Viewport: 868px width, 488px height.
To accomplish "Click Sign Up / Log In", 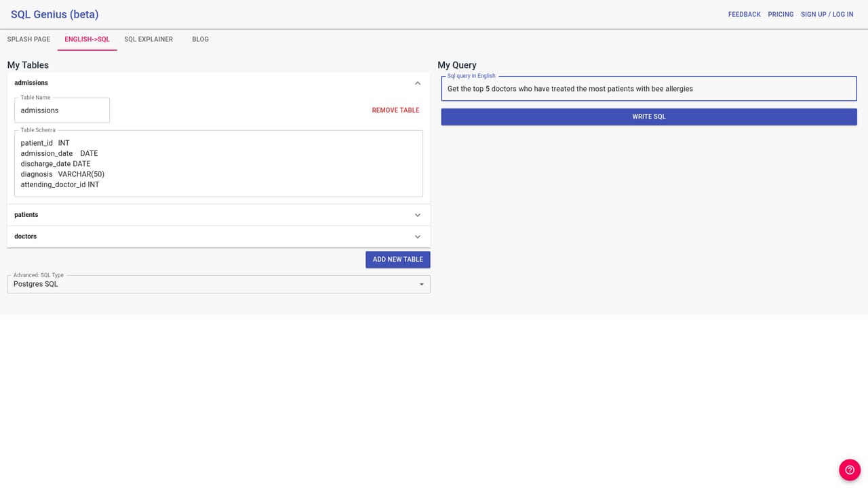I will pyautogui.click(x=827, y=14).
